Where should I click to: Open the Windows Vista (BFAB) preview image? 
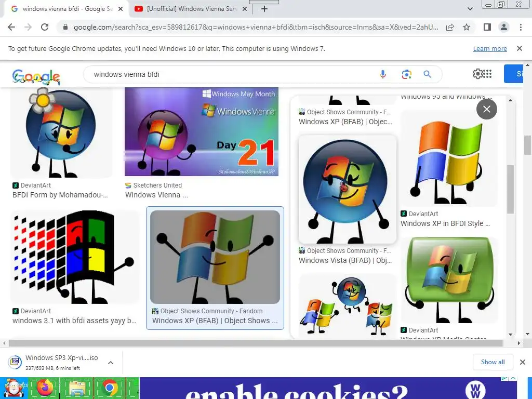348,189
